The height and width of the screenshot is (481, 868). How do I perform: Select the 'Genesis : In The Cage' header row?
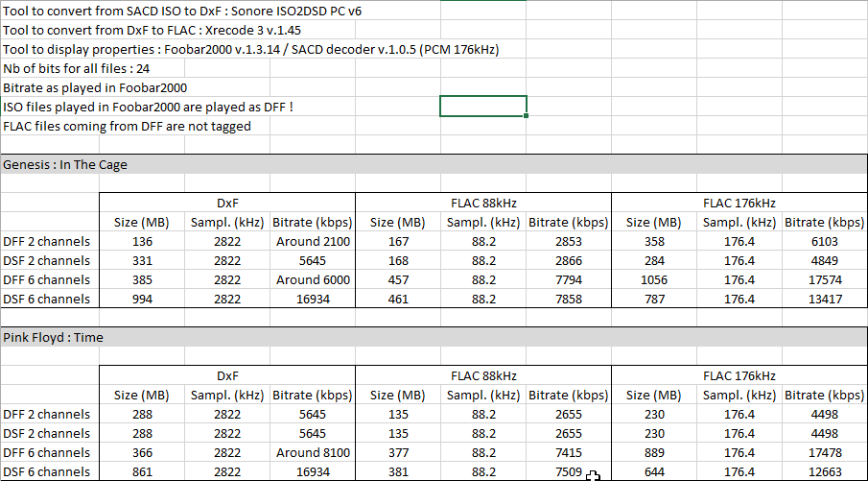coord(434,164)
